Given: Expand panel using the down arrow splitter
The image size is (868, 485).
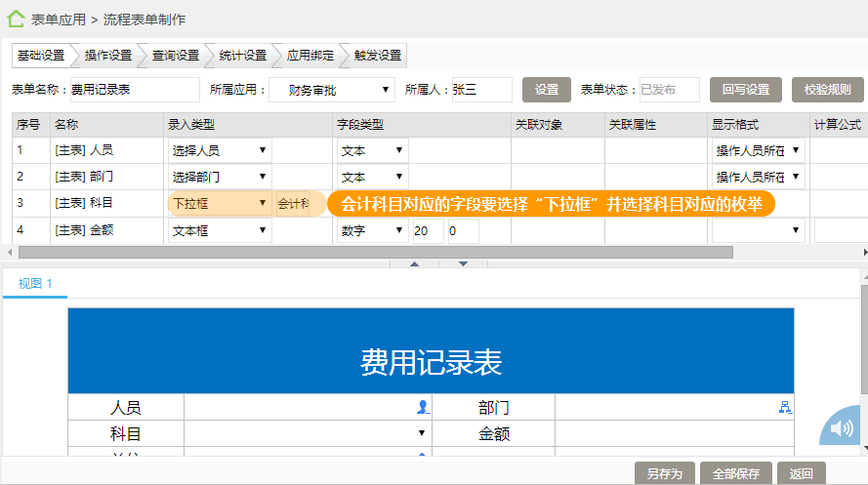Looking at the screenshot, I should (463, 263).
